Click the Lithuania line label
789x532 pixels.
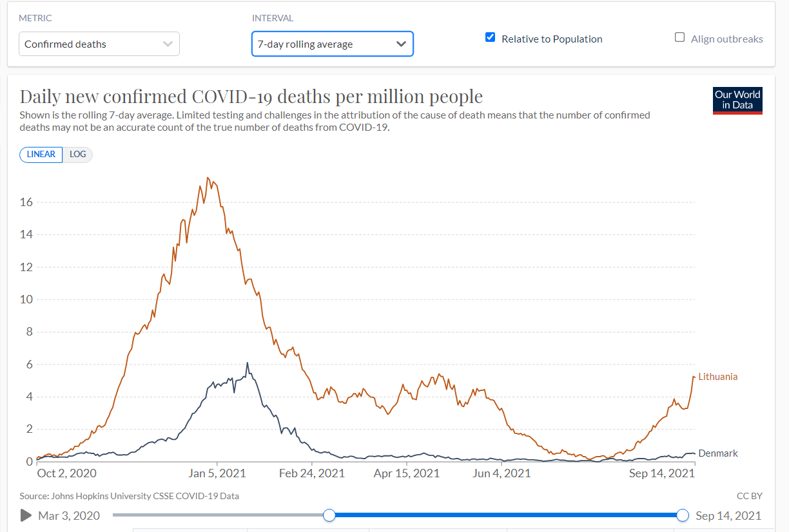(x=717, y=377)
